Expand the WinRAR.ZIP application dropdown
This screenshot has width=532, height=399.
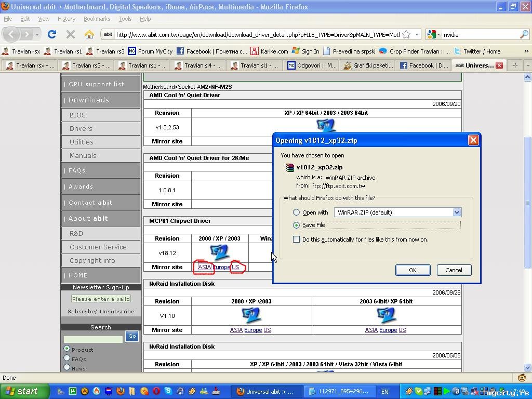pyautogui.click(x=457, y=212)
